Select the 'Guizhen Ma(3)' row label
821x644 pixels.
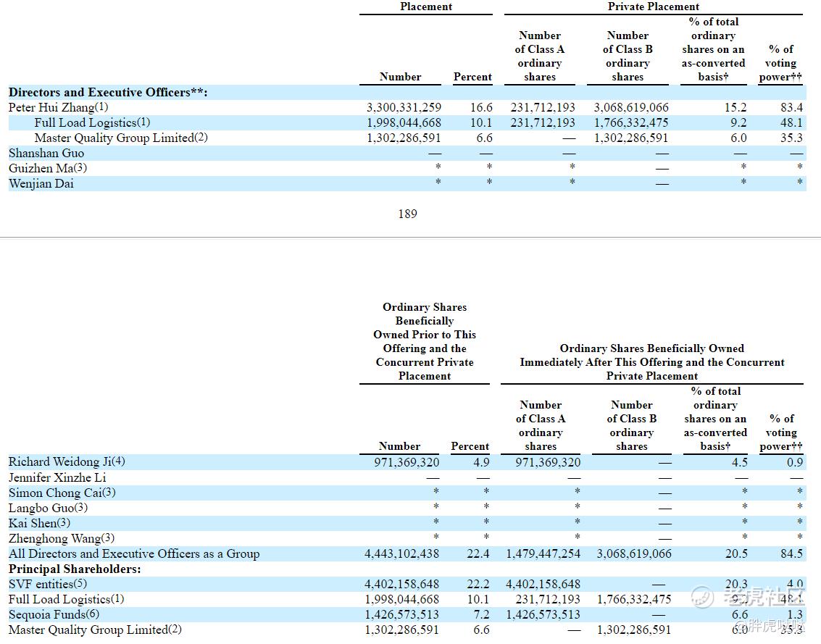point(48,169)
